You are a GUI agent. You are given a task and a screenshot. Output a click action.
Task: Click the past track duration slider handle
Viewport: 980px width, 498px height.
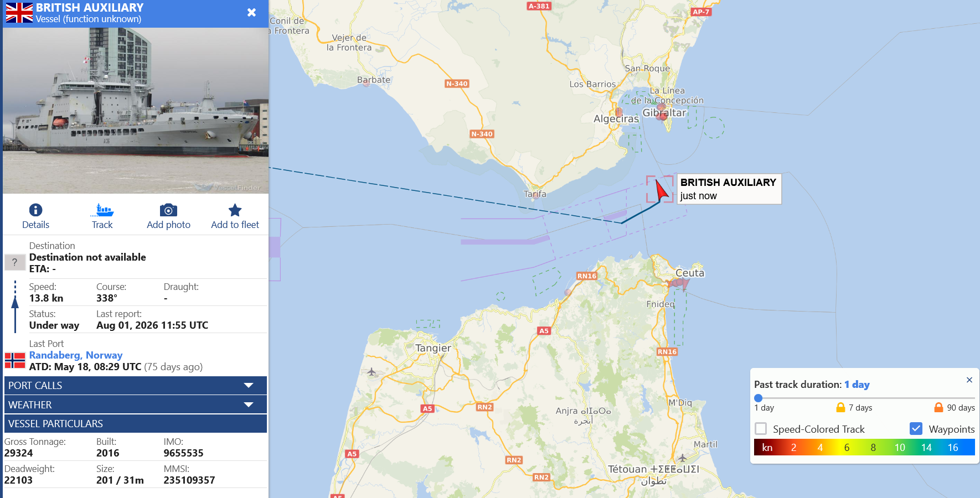(x=759, y=398)
